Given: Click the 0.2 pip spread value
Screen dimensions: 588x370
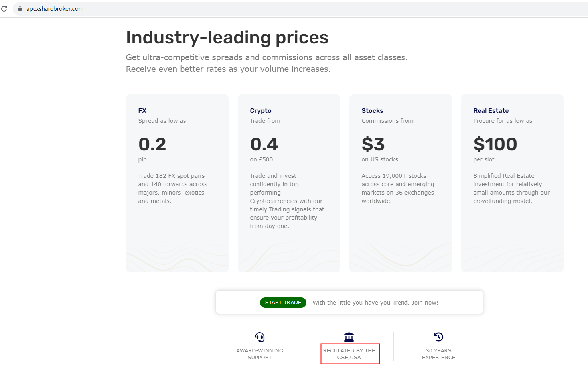Looking at the screenshot, I should [x=152, y=144].
